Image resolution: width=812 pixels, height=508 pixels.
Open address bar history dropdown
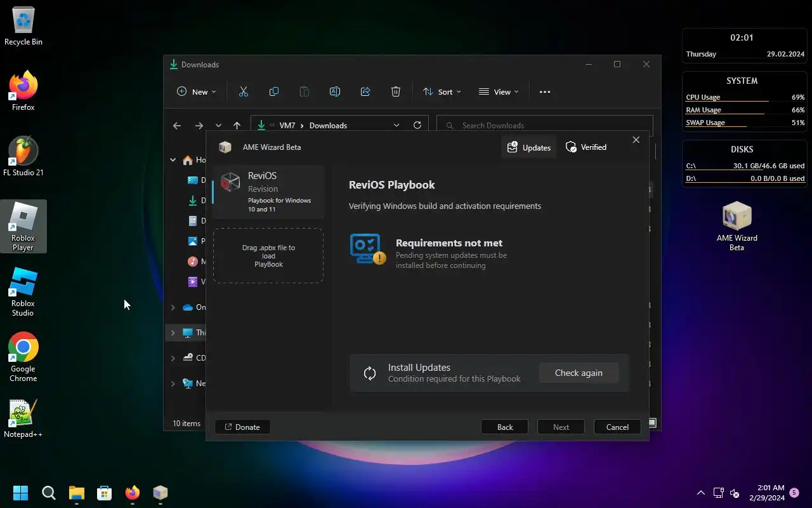[396, 125]
